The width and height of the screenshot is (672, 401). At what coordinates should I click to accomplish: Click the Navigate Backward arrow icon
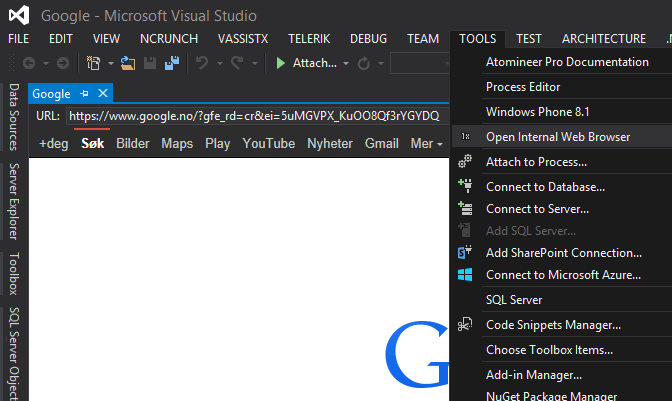coord(29,63)
